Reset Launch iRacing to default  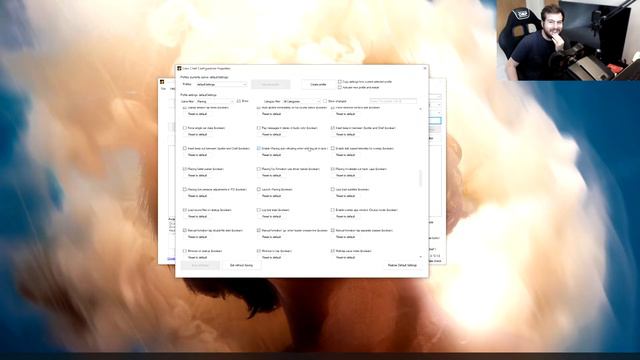point(271,196)
